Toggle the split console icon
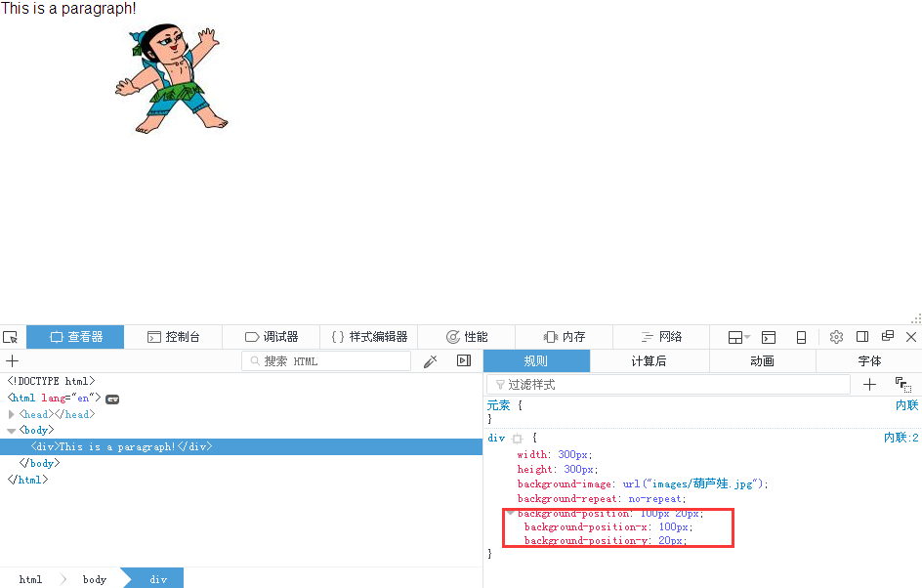 point(769,337)
